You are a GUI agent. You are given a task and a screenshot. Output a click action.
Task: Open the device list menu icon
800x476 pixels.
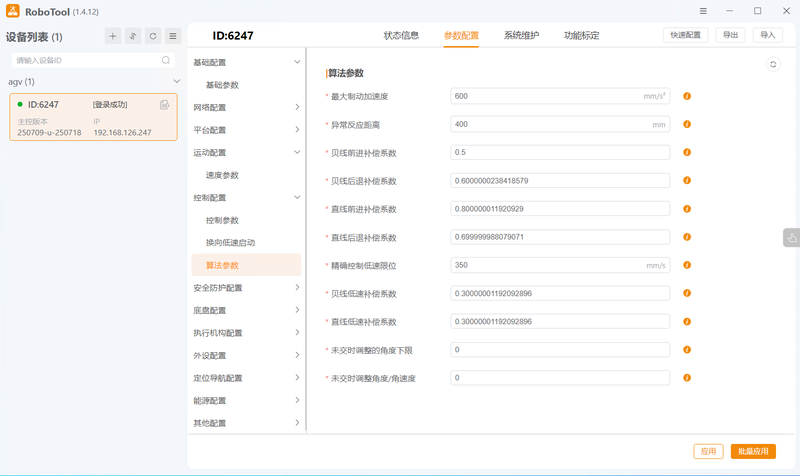172,36
